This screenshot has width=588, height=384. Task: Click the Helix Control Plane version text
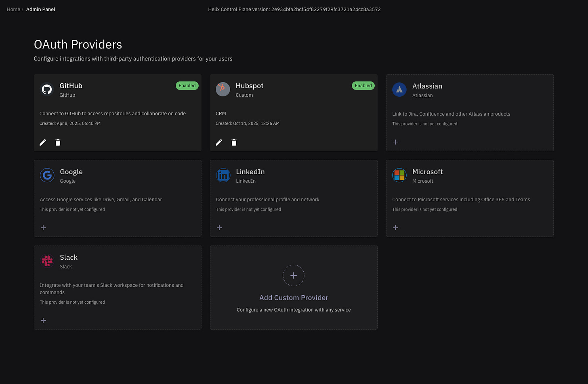pyautogui.click(x=294, y=9)
